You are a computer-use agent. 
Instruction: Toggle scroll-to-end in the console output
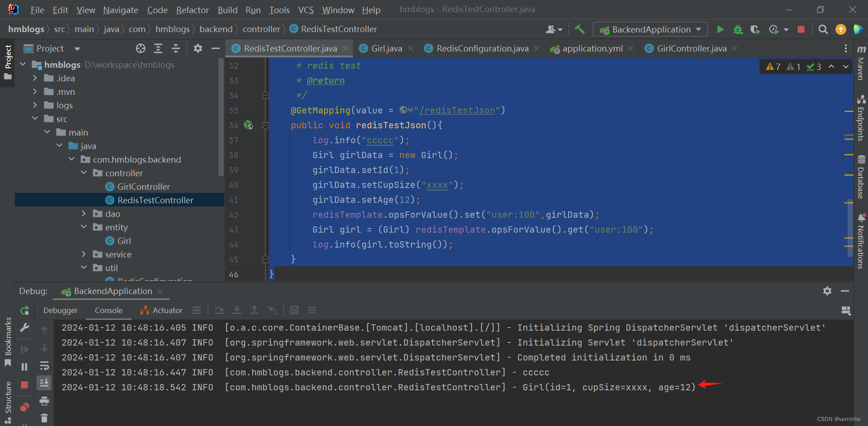(44, 383)
